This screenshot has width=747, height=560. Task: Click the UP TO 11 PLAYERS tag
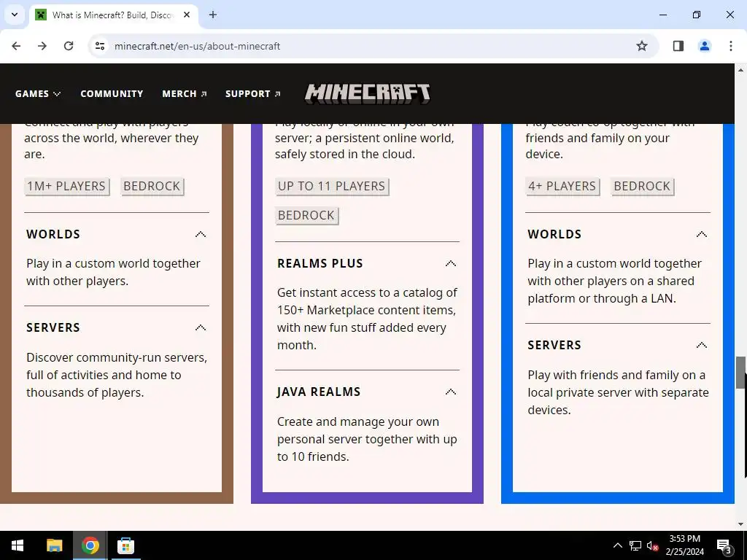tap(332, 186)
